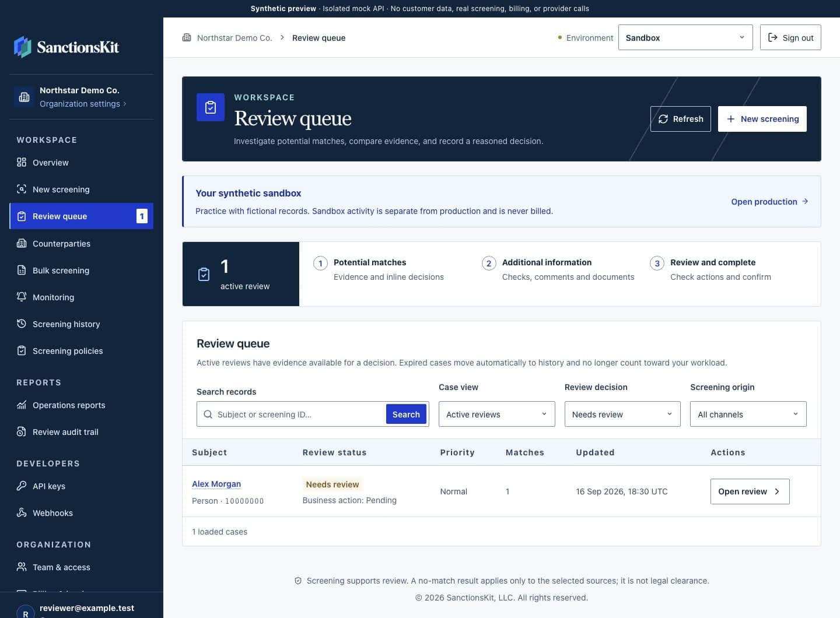This screenshot has width=840, height=618.
Task: Click the Northstar Demo Co. organization building icon
Action: (x=24, y=97)
